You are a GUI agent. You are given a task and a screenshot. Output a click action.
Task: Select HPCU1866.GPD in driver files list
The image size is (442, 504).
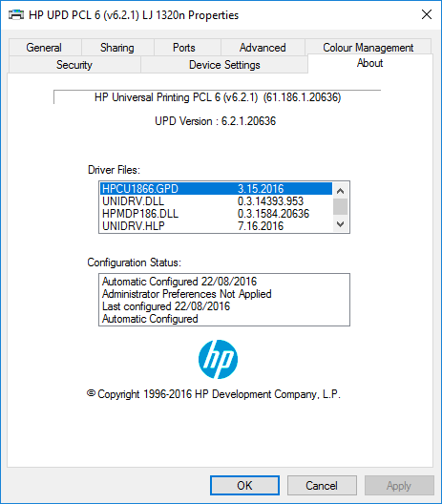pos(216,189)
